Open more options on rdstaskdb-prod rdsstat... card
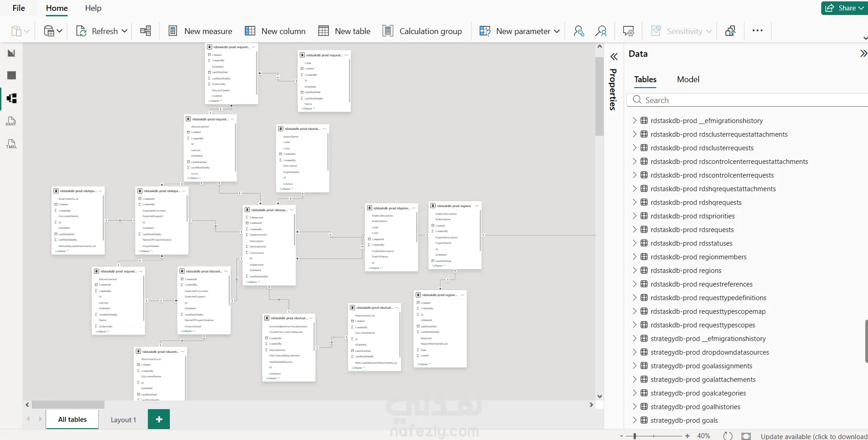This screenshot has height=440, width=868. pyautogui.click(x=325, y=129)
